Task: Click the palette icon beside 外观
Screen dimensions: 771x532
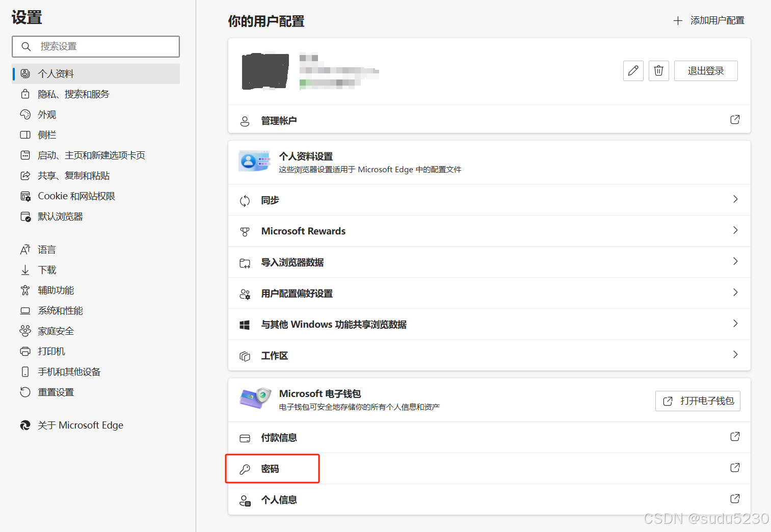Action: coord(25,114)
